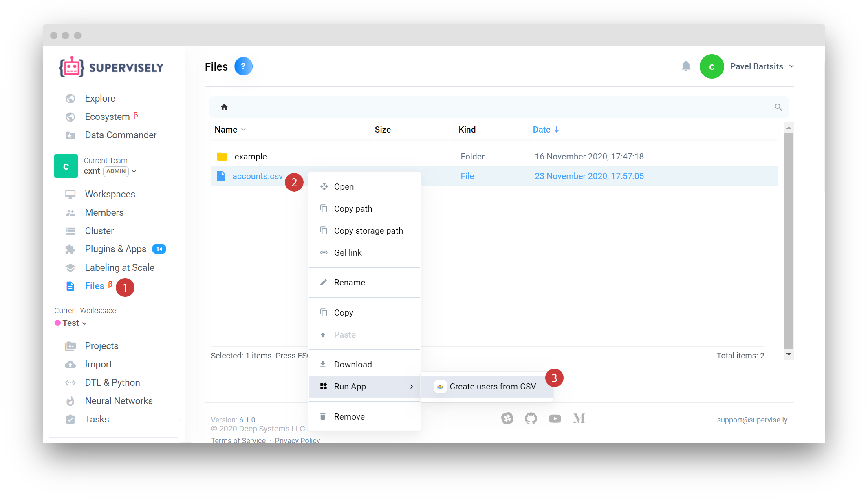868x504 pixels.
Task: Click the blue help question mark icon
Action: [243, 66]
